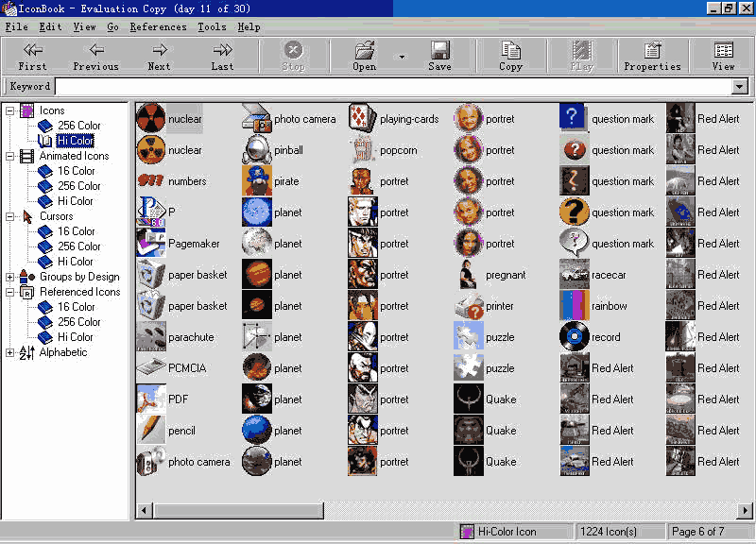
Task: Select the pregnant icon item
Action: (x=469, y=275)
